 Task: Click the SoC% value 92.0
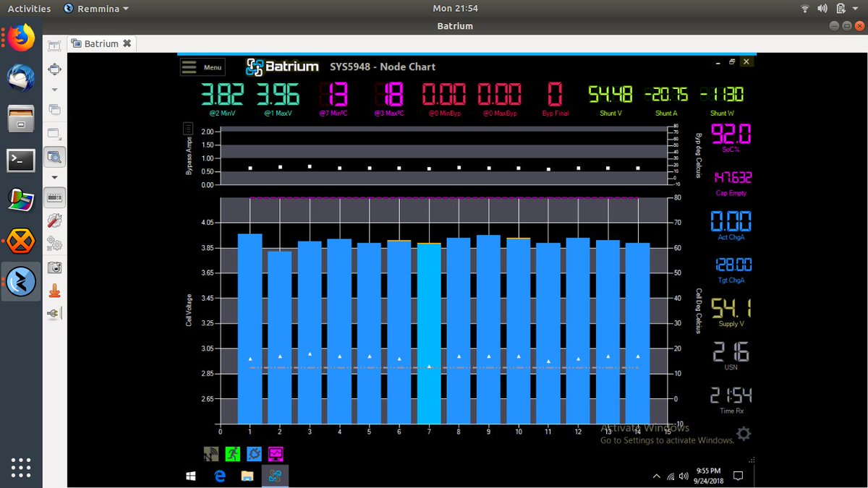[x=732, y=134]
